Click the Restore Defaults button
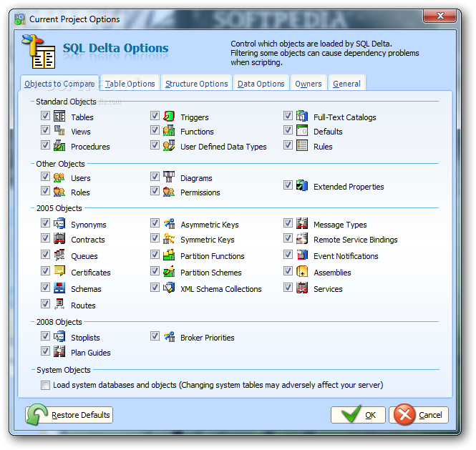476x450 pixels. tap(69, 415)
